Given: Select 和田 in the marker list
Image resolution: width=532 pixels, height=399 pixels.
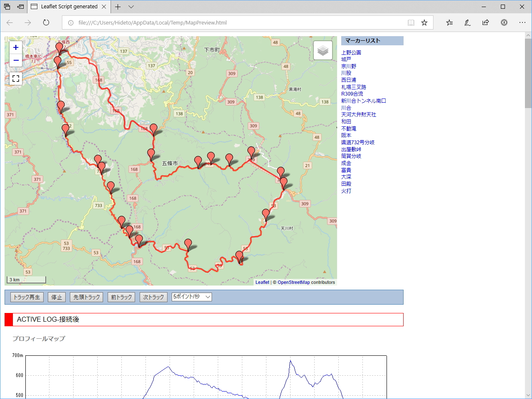Looking at the screenshot, I should [346, 122].
